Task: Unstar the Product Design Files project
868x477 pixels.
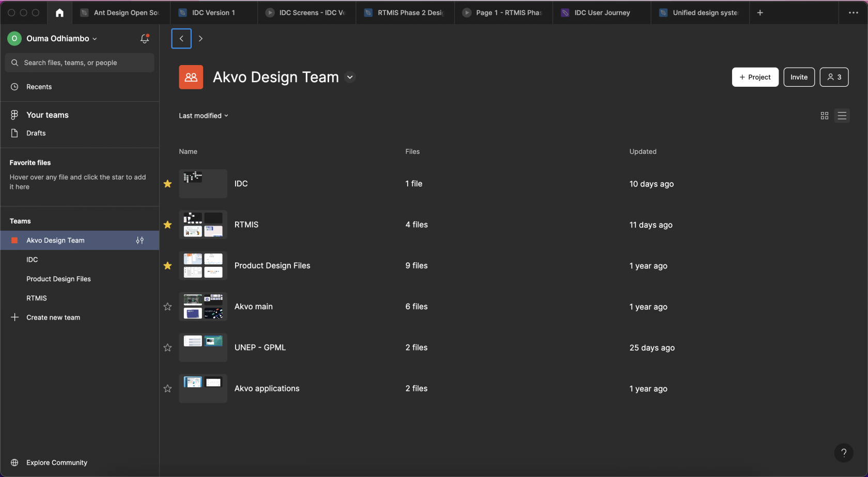Action: (167, 265)
